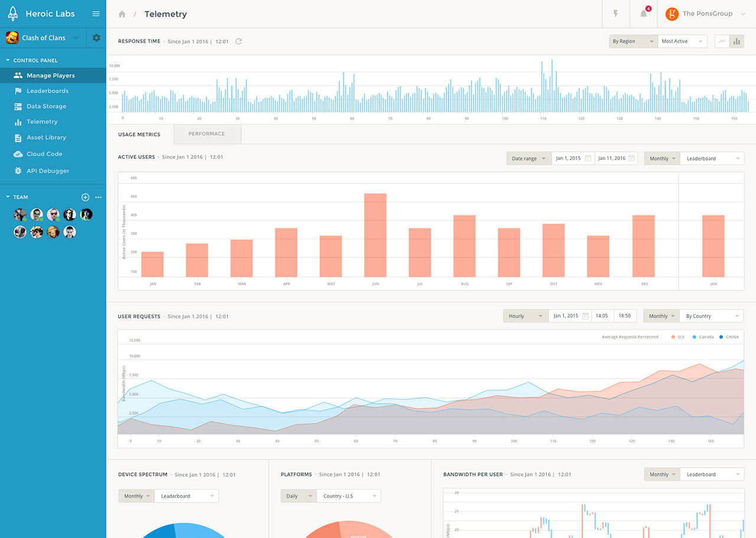
Task: Click the lightning bolt icon in header
Action: click(615, 14)
